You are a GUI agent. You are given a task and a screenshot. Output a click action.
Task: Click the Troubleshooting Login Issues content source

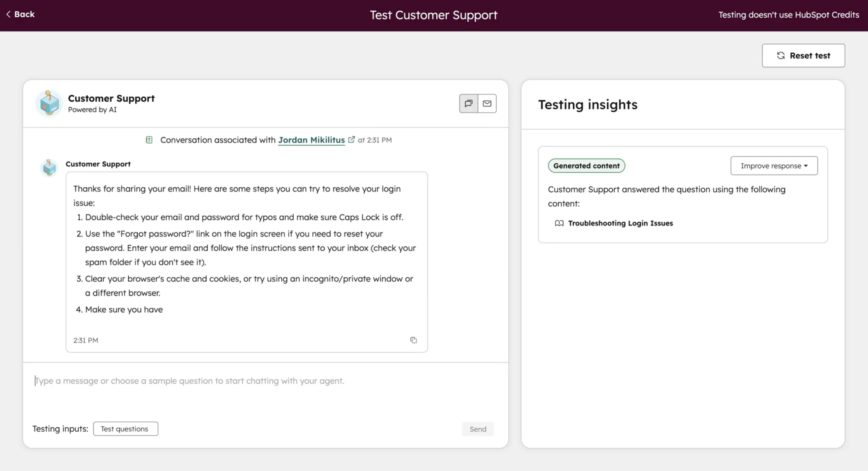coord(620,223)
